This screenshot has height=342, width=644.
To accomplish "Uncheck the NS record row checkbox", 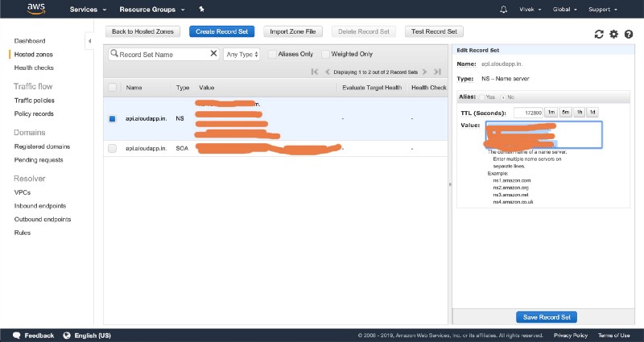I will 112,118.
